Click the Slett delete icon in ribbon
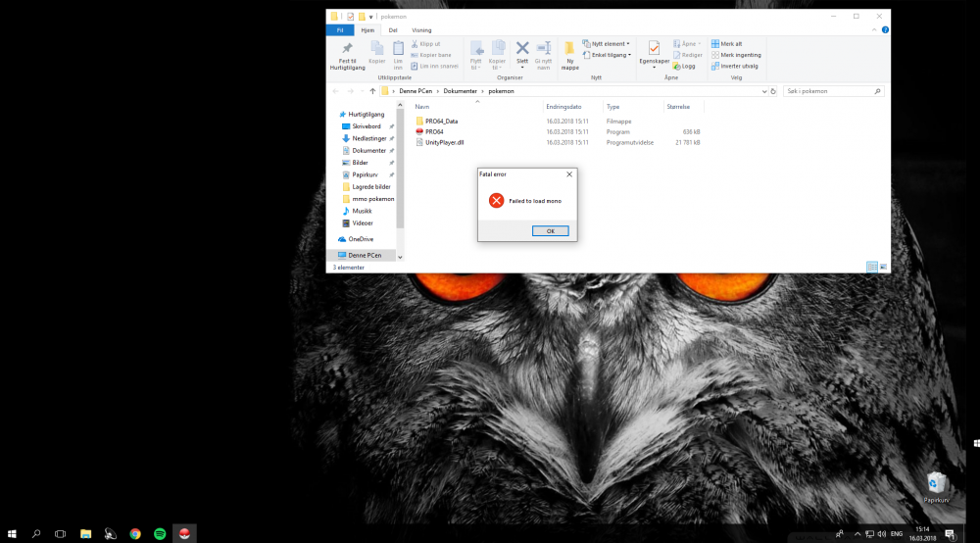980x543 pixels. tap(522, 50)
